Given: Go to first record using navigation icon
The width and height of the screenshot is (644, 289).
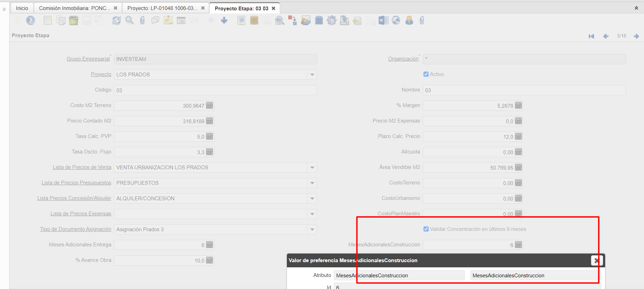Looking at the screenshot, I should point(591,36).
